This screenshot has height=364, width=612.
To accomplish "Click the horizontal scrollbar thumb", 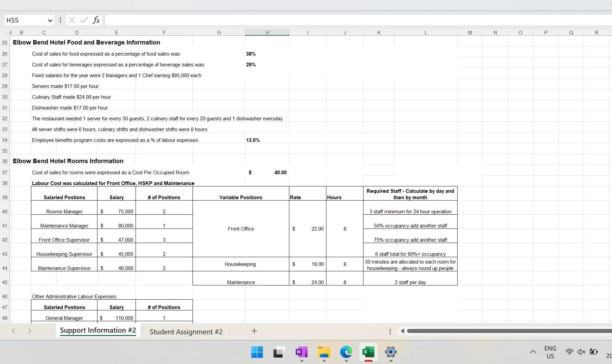I will click(509, 331).
